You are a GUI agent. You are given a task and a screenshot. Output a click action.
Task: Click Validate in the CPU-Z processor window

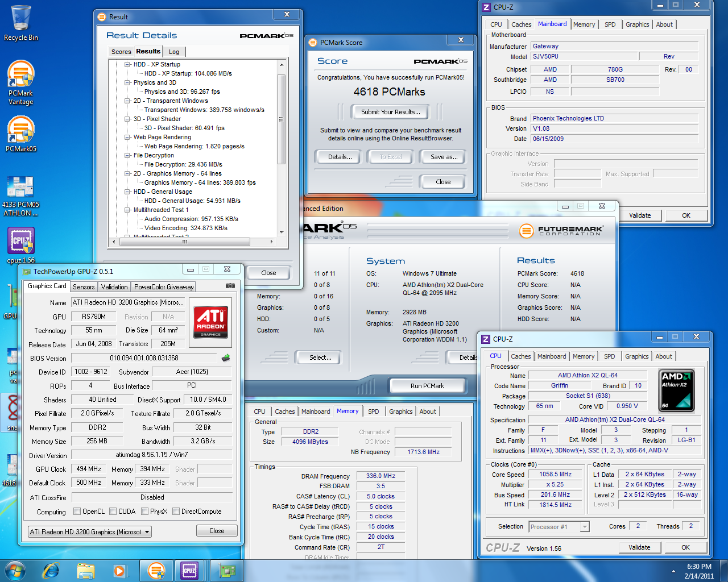[x=639, y=547]
